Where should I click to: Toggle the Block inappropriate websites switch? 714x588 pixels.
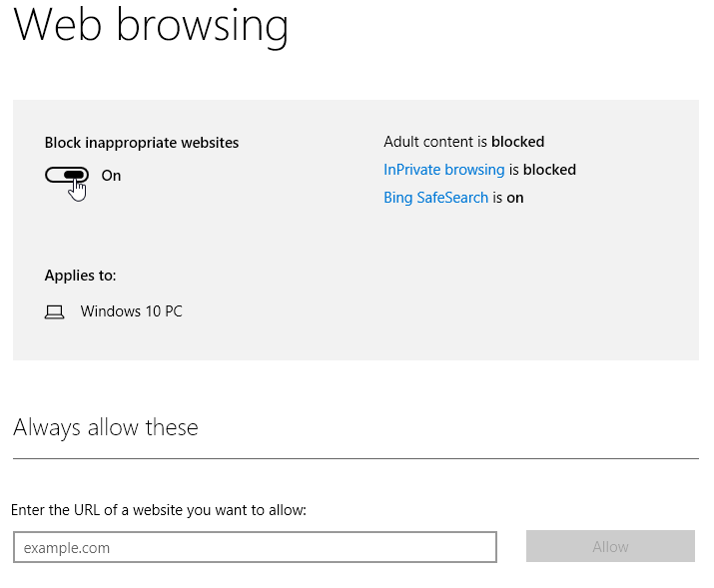coord(66,175)
